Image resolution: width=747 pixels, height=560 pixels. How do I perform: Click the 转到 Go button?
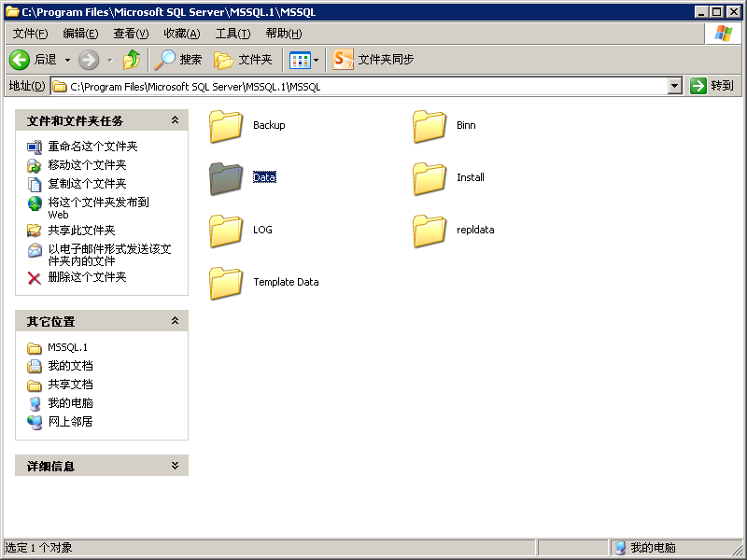pyautogui.click(x=712, y=86)
